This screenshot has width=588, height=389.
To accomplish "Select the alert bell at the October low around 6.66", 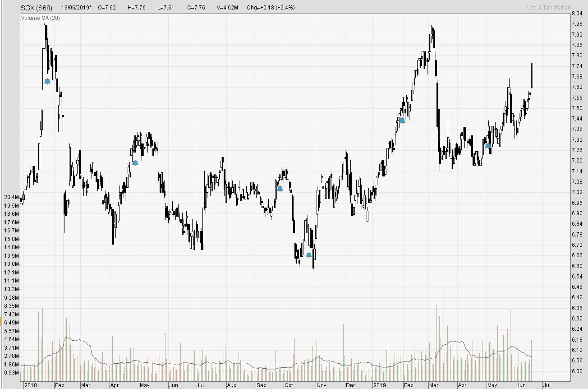I will 309,255.
